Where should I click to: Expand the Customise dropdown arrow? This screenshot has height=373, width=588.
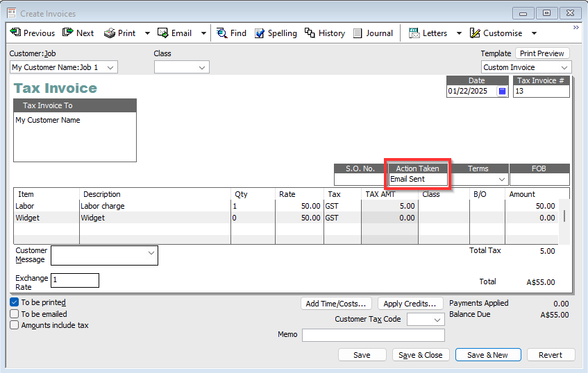click(535, 33)
